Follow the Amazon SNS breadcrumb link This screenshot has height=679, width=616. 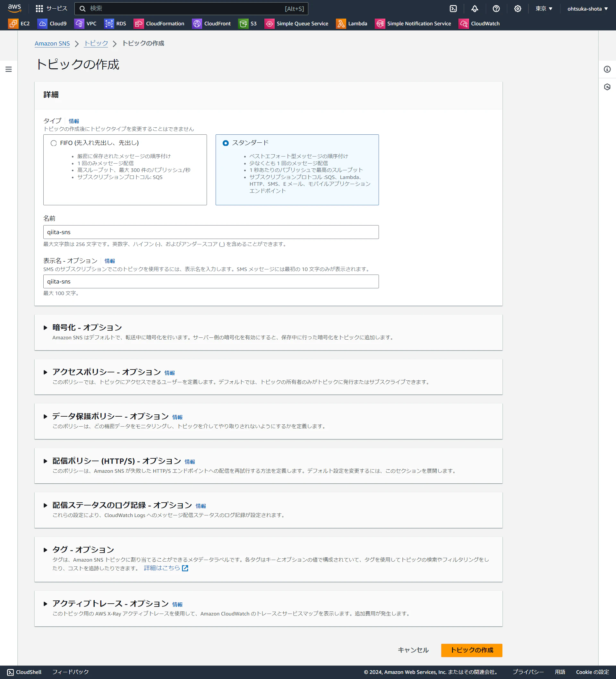(52, 43)
